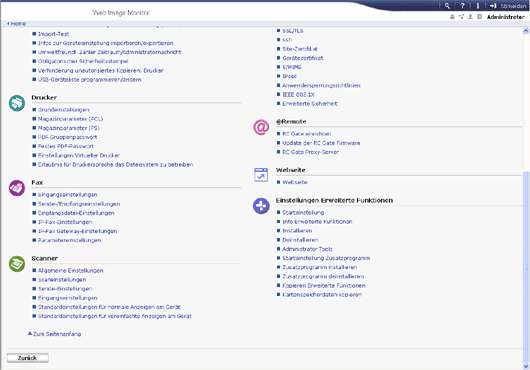Open IP-Fax Gateway-Einstellungen link
Image resolution: width=530 pixels, height=370 pixels.
click(x=77, y=231)
